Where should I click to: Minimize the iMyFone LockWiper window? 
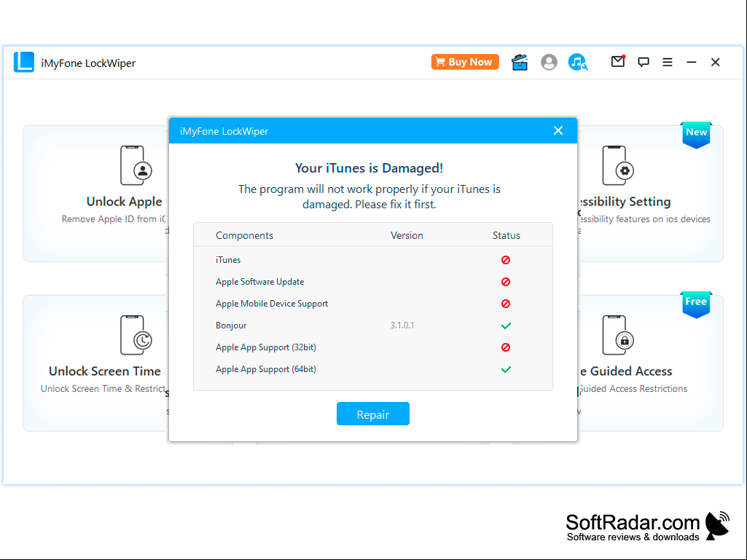pyautogui.click(x=692, y=62)
